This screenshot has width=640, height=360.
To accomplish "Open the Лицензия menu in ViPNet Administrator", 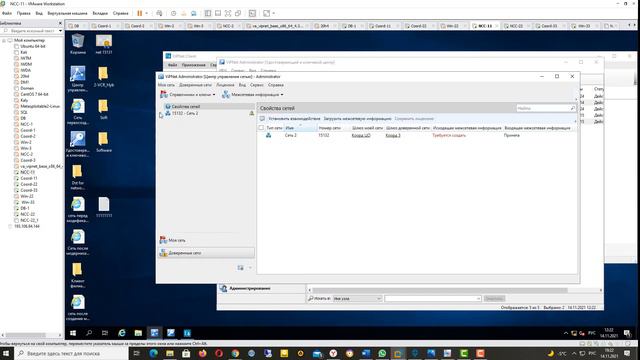I will coord(225,85).
